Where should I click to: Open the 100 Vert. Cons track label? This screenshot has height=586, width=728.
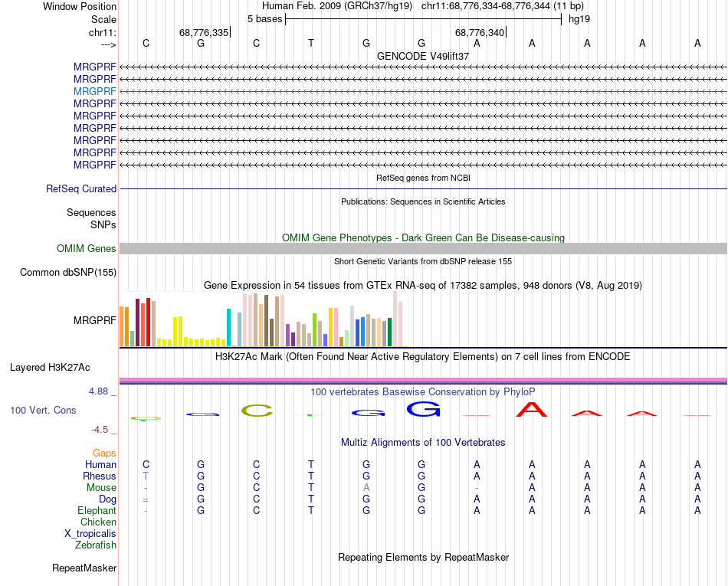pos(43,410)
